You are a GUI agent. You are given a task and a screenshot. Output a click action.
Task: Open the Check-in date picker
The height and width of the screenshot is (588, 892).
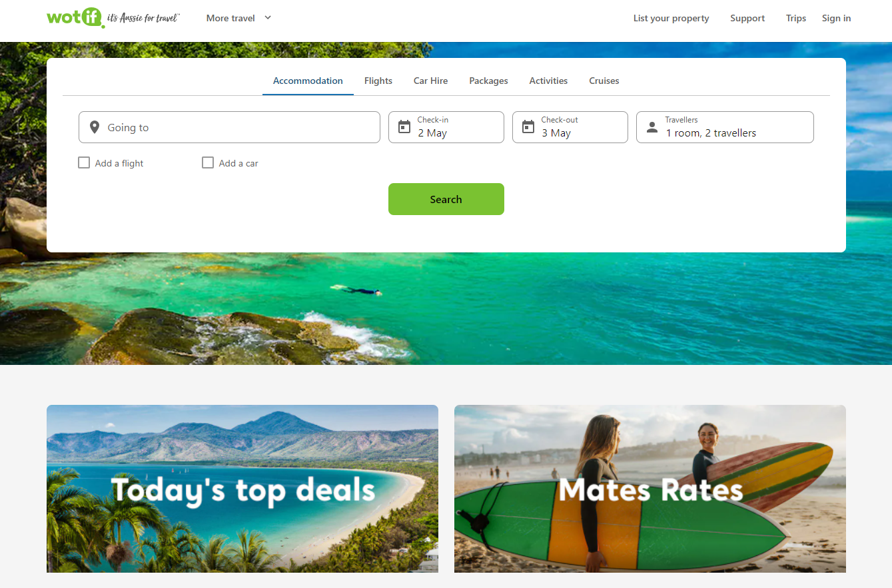click(x=446, y=127)
